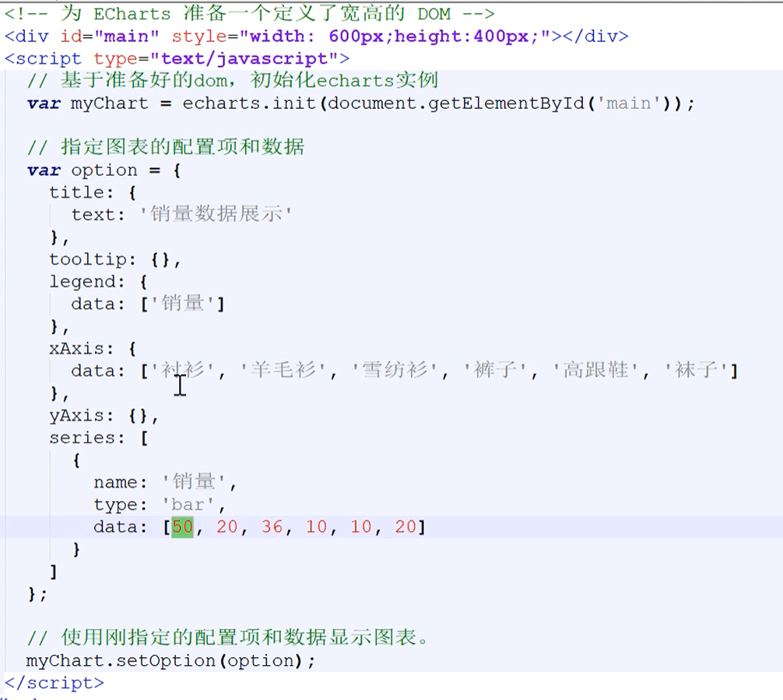Click getElementById in the init line

click(506, 103)
